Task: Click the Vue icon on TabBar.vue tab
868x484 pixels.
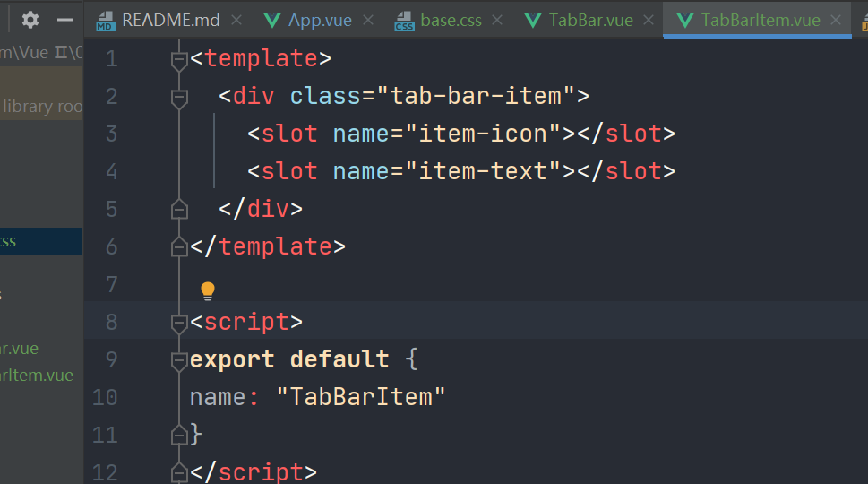Action: pos(533,21)
